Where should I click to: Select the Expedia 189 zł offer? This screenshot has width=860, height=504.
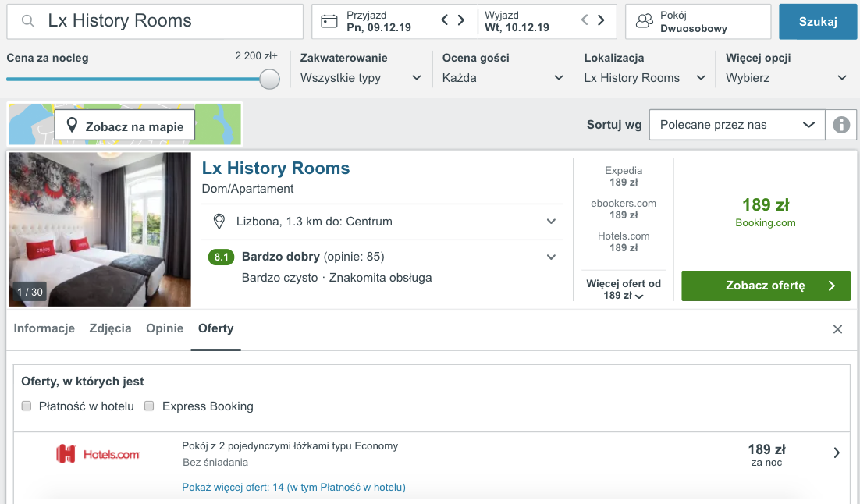(x=624, y=176)
